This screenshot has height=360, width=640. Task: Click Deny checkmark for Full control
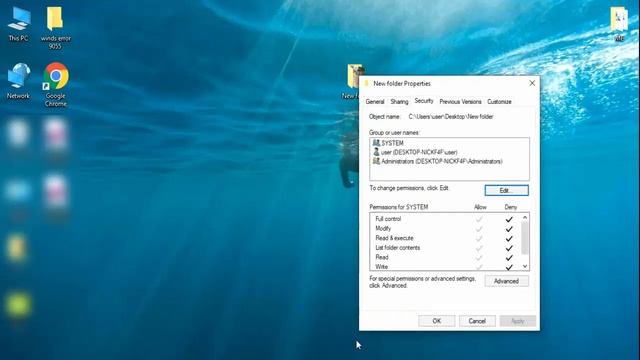pos(509,219)
